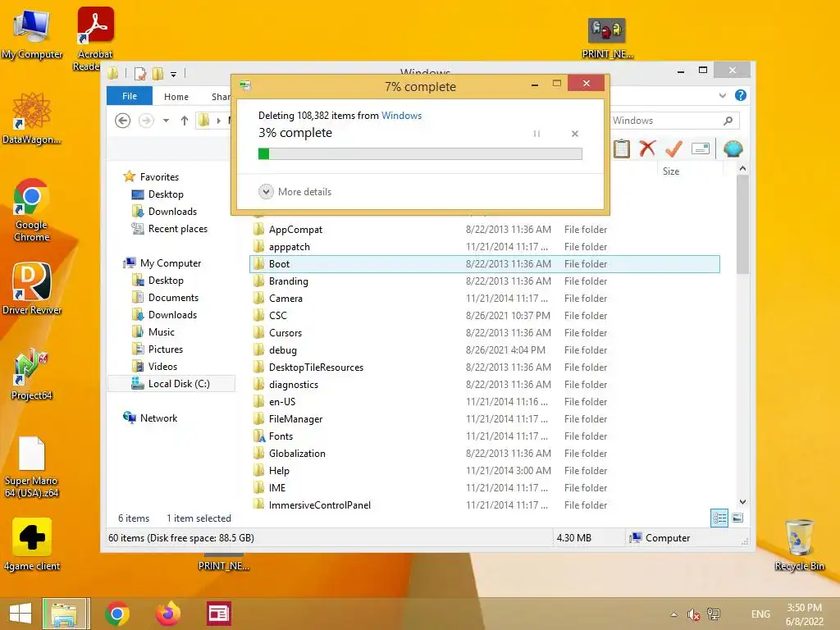Launch Google Chrome from the taskbar
840x630 pixels.
[x=117, y=614]
